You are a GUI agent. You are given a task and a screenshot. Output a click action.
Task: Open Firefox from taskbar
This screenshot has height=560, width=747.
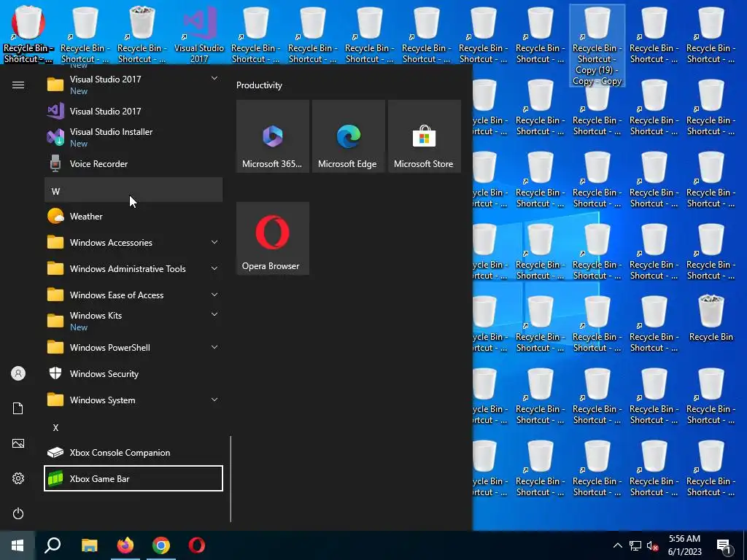pyautogui.click(x=125, y=545)
